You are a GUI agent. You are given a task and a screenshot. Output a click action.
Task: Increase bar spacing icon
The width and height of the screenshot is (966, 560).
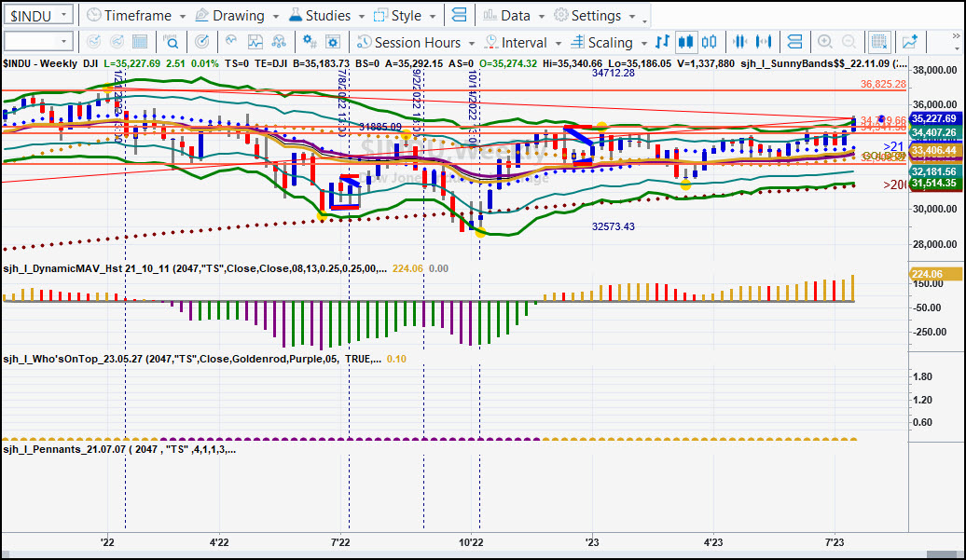point(764,42)
